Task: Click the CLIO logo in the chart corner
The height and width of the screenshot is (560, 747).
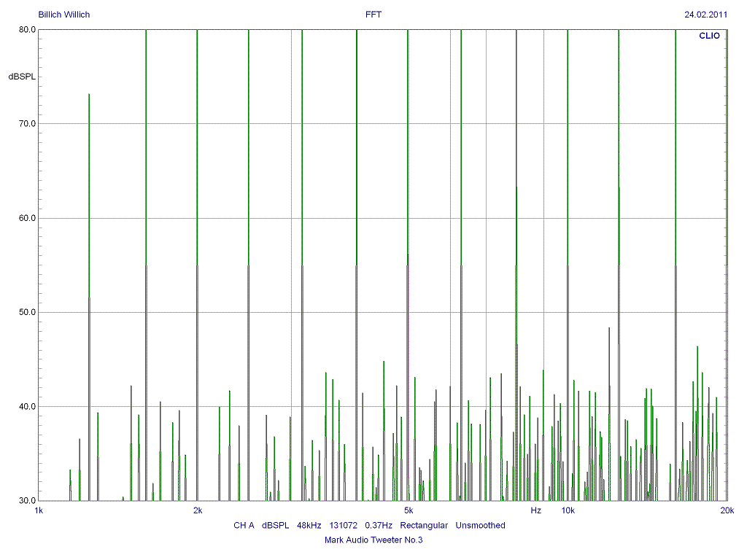Action: coord(709,35)
